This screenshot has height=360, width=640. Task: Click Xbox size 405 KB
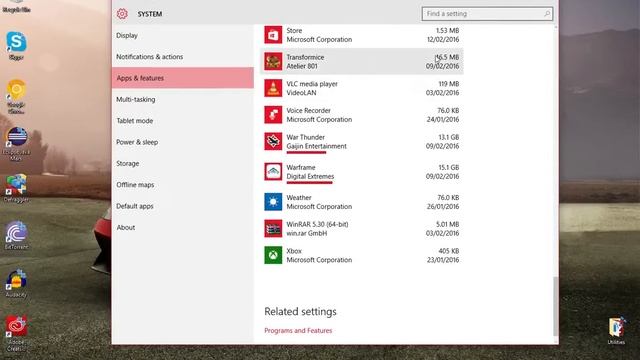[x=449, y=251]
